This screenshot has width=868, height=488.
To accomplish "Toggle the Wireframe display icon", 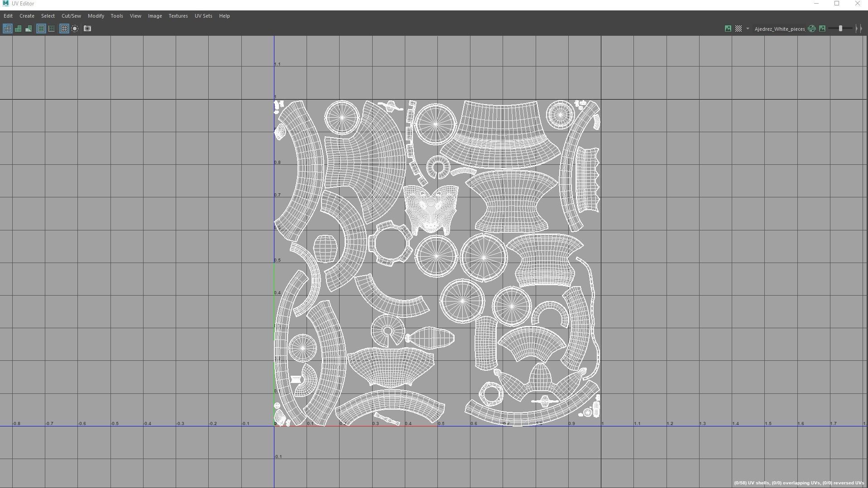I will 7,29.
